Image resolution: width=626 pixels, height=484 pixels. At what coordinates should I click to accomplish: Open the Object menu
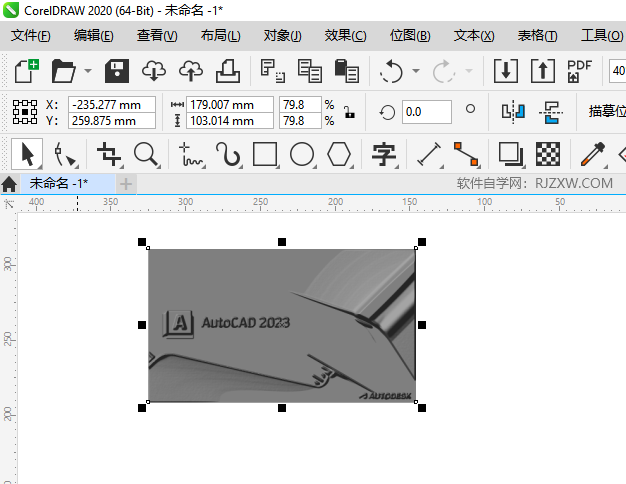point(283,36)
